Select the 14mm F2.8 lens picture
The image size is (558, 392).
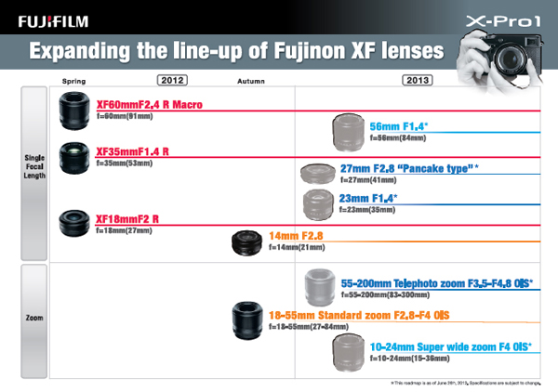(x=247, y=242)
